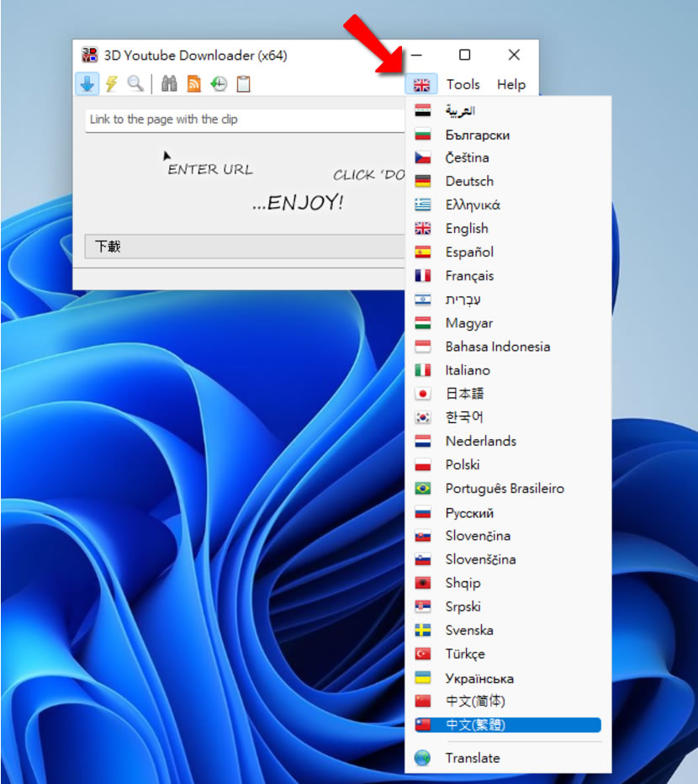The width and height of the screenshot is (698, 784).
Task: Click the binoculars toolbar icon
Action: [x=169, y=83]
